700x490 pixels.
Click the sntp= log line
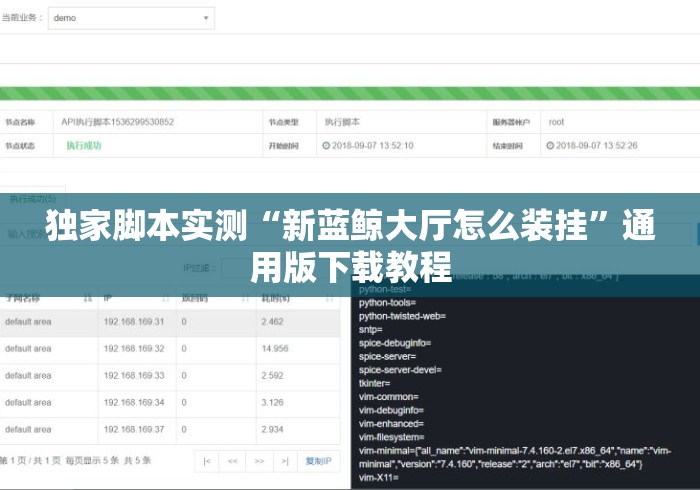pyautogui.click(x=371, y=329)
